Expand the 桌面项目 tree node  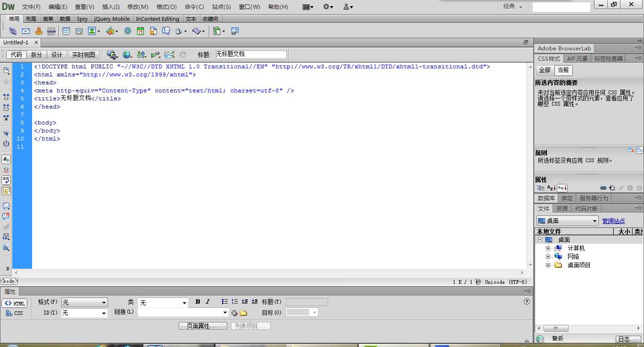click(548, 265)
